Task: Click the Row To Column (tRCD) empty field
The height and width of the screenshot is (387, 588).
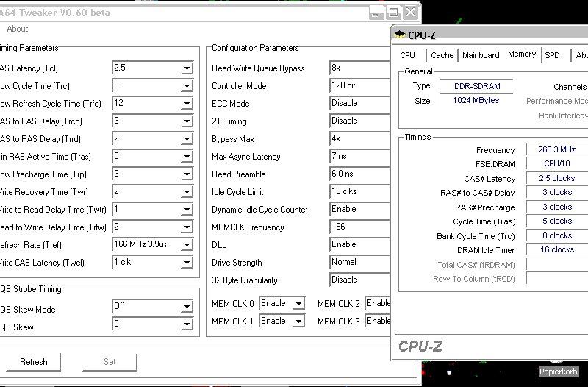Action: tap(557, 279)
